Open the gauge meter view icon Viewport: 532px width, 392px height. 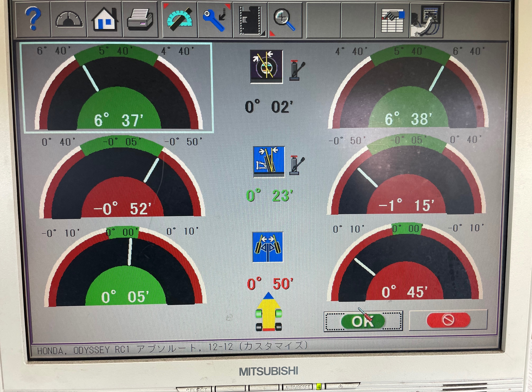coord(69,20)
